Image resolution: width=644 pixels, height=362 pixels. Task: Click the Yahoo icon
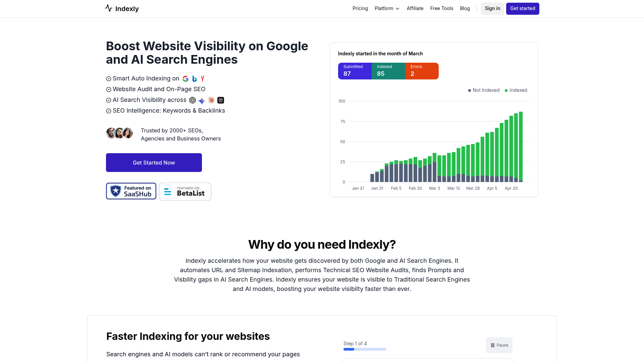(x=202, y=78)
